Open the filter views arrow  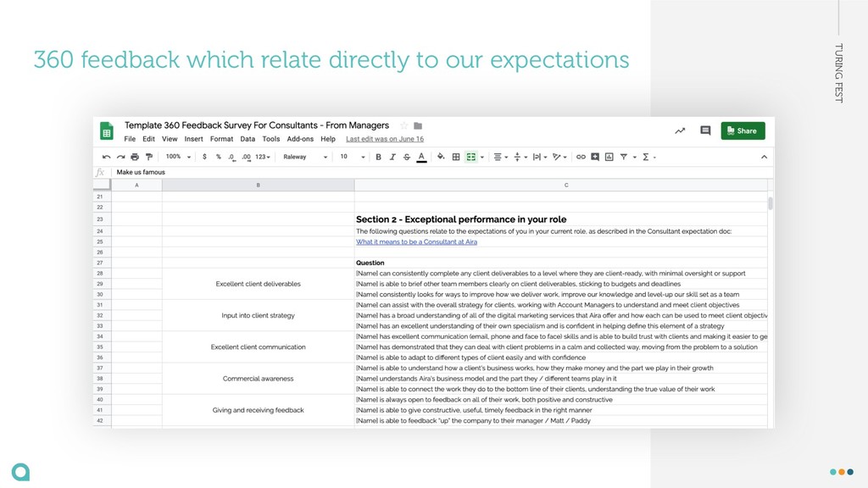635,157
